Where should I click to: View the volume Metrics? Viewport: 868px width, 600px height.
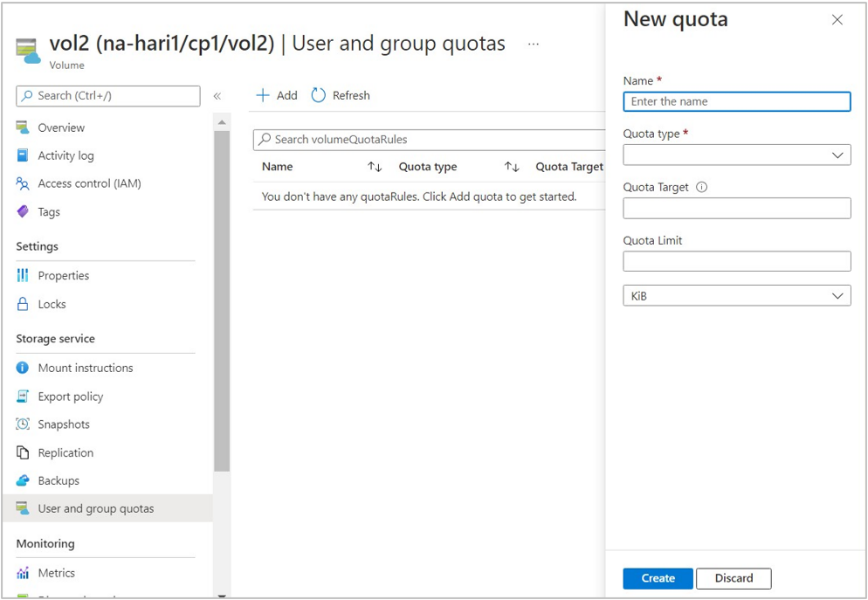coord(56,573)
